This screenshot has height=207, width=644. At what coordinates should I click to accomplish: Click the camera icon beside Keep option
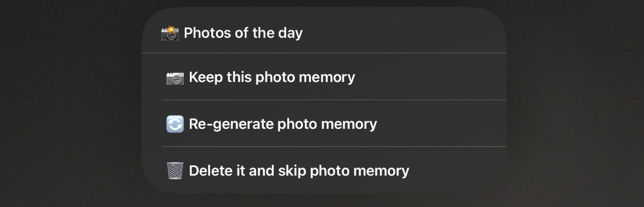(x=175, y=77)
